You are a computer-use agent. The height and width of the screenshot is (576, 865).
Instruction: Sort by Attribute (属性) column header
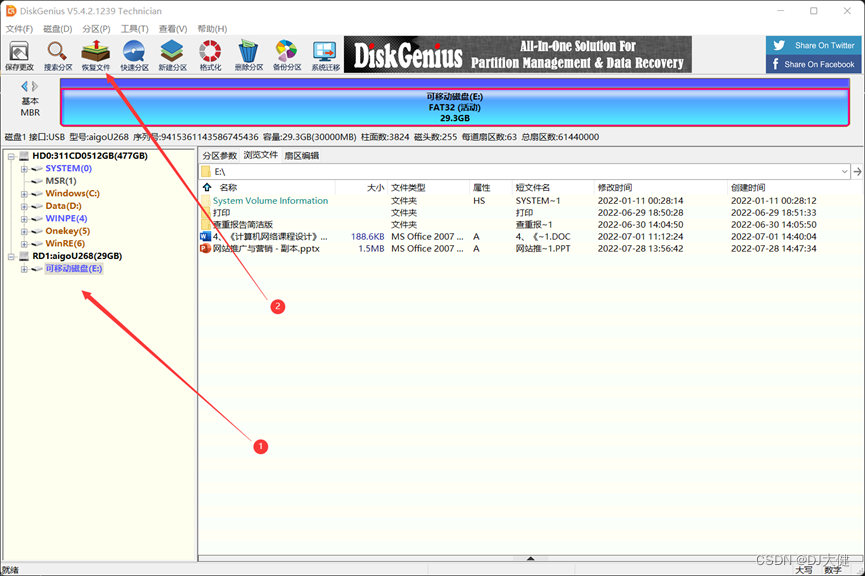482,188
